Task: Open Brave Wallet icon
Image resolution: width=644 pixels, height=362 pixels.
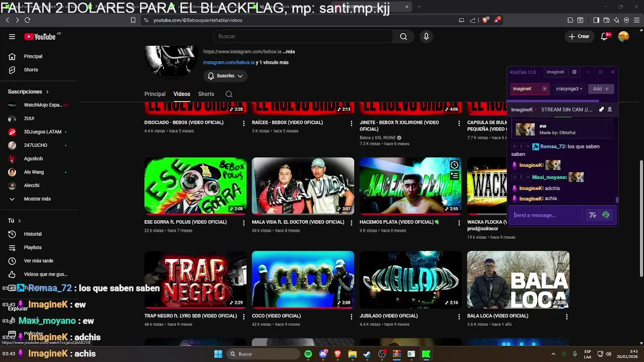Action: click(x=606, y=20)
